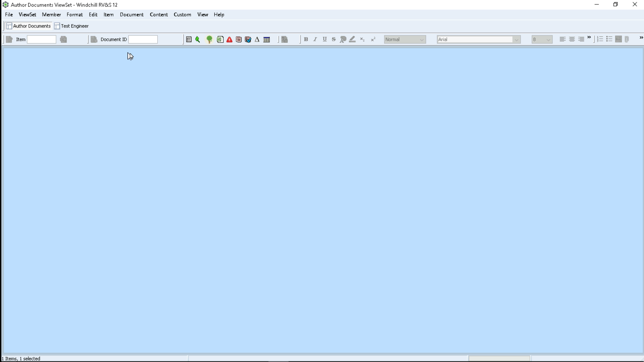Image resolution: width=644 pixels, height=362 pixels.
Task: Click the delta triangle icon
Action: tap(257, 40)
